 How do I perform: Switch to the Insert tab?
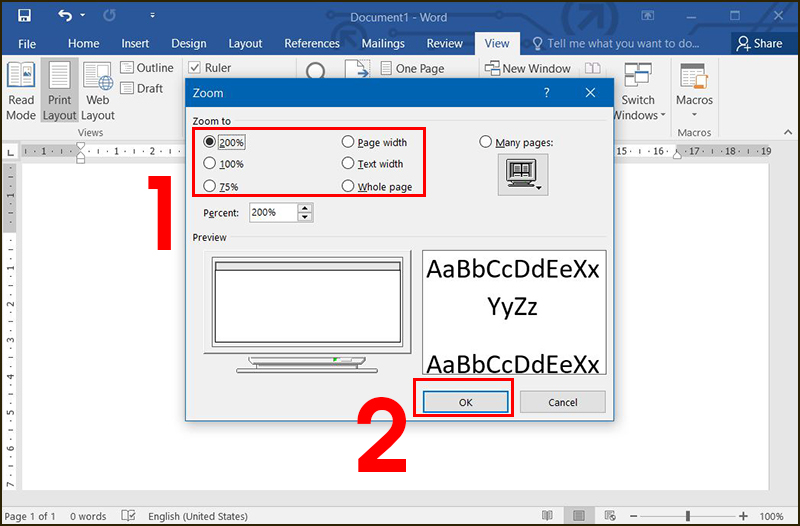click(135, 43)
